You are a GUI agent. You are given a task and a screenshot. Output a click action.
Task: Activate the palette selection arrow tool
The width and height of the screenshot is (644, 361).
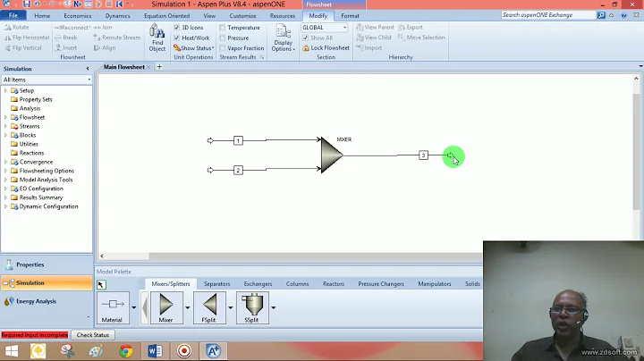pyautogui.click(x=101, y=284)
